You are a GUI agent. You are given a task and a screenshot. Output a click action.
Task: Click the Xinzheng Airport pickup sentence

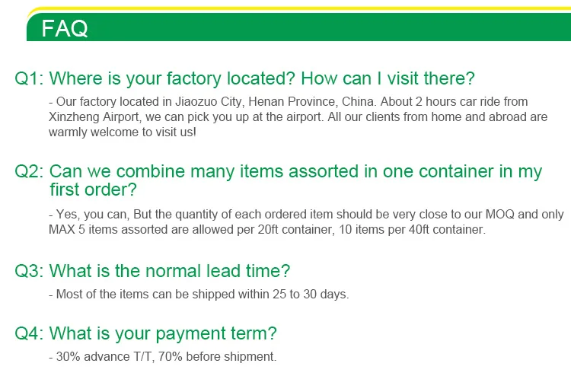(298, 116)
